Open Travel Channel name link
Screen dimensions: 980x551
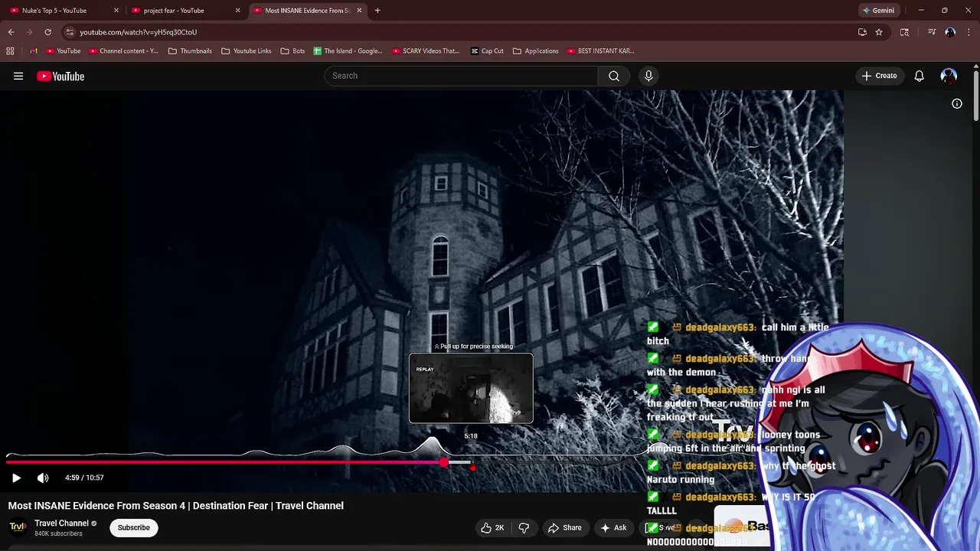coord(61,523)
